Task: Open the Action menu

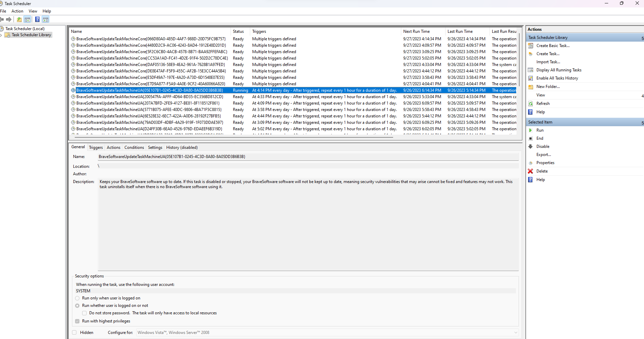Action: tap(17, 11)
